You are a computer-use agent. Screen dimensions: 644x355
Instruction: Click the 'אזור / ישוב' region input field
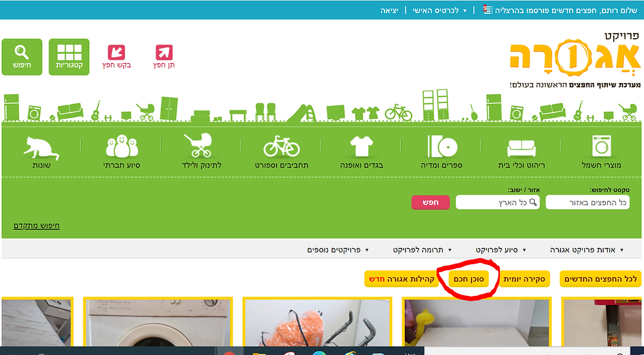[498, 202]
